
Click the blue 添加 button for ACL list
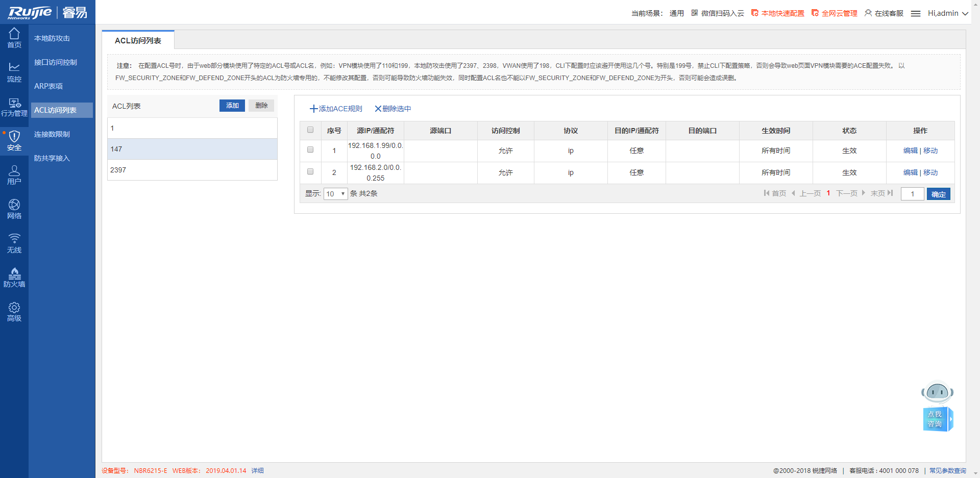[x=232, y=106]
